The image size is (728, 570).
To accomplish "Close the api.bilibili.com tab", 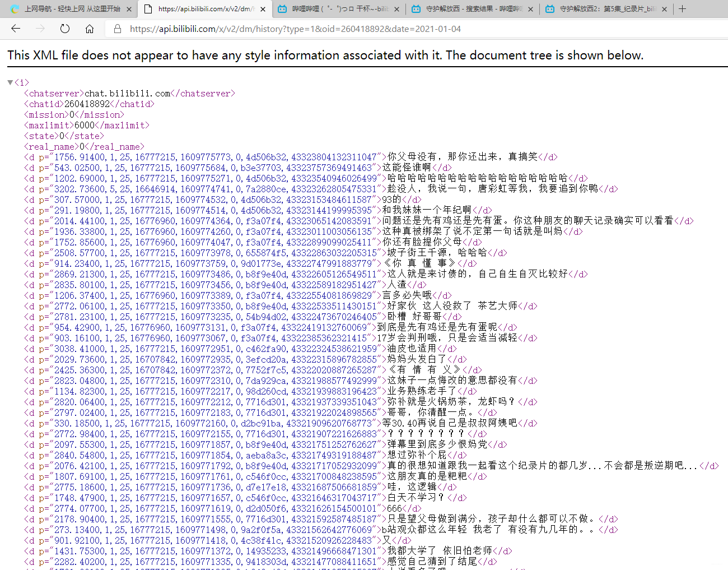I will point(263,9).
